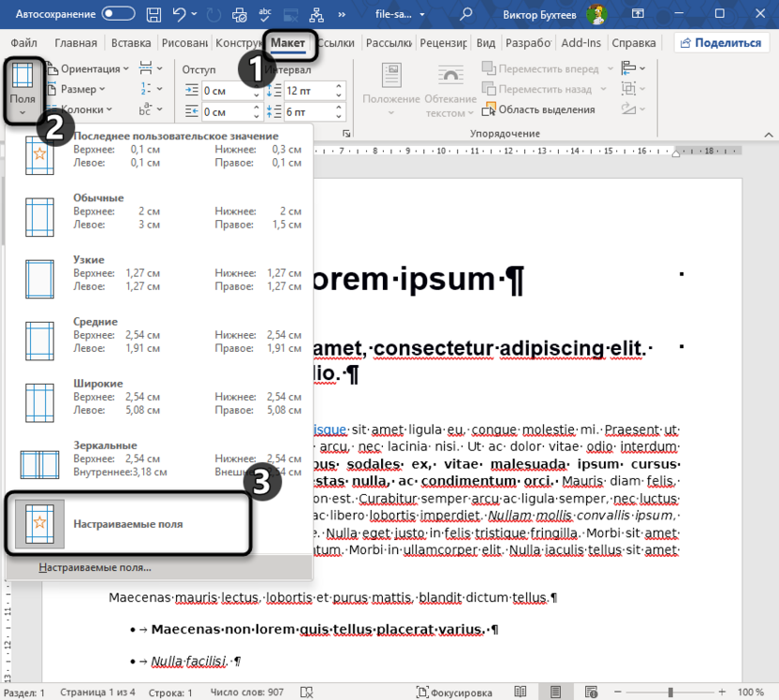The image size is (779, 700).
Task: Open the Hyphenation bc icon dropdown
Action: click(x=150, y=109)
